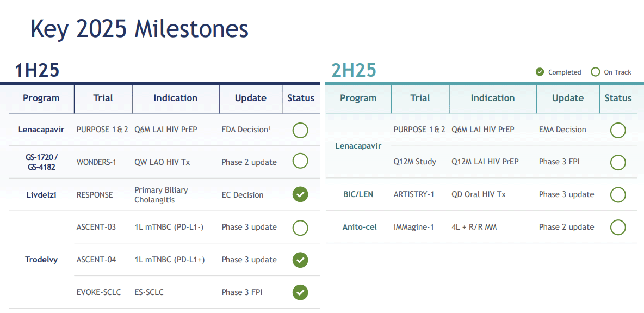Screen dimensions: 644x313
Task: Click the Q12M Study on-track status circle
Action: 618,162
